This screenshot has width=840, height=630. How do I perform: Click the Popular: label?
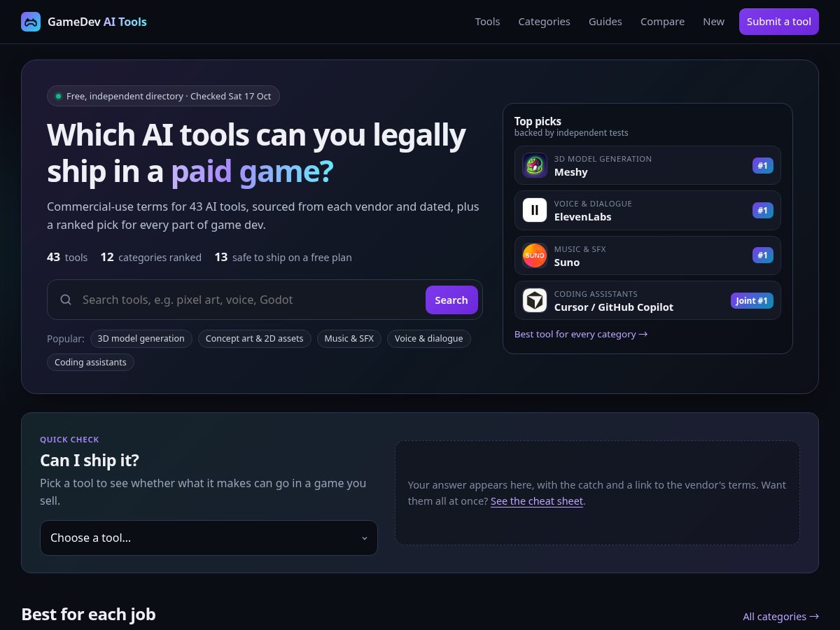66,339
